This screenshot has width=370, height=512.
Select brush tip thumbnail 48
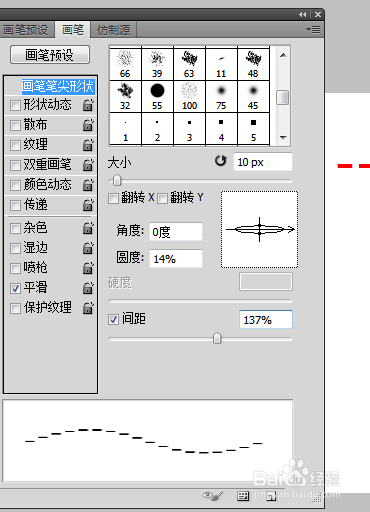[253, 64]
